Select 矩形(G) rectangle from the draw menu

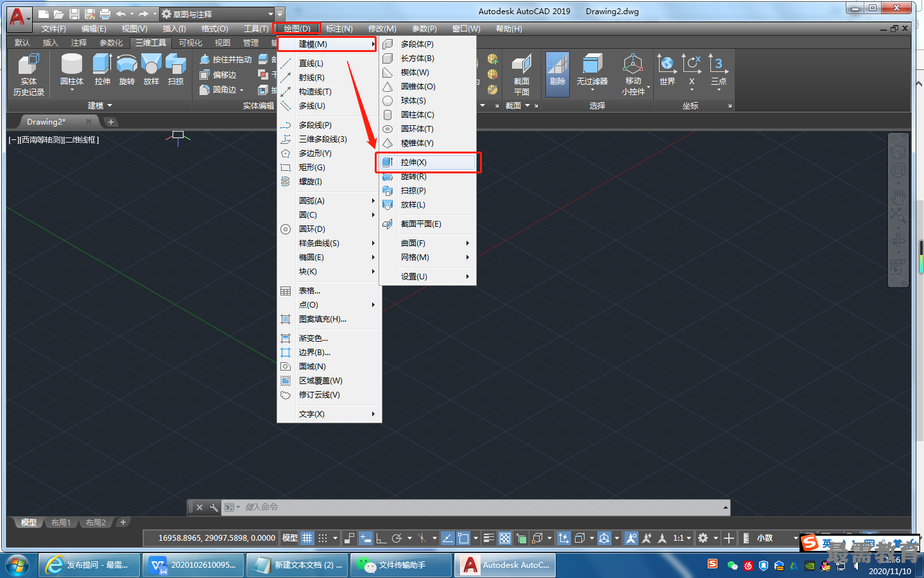click(329, 168)
